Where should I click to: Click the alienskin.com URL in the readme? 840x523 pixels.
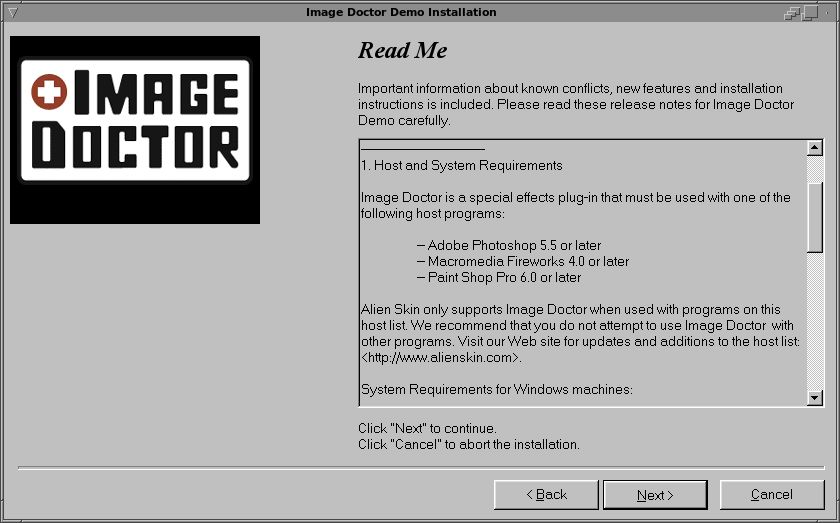tap(440, 357)
